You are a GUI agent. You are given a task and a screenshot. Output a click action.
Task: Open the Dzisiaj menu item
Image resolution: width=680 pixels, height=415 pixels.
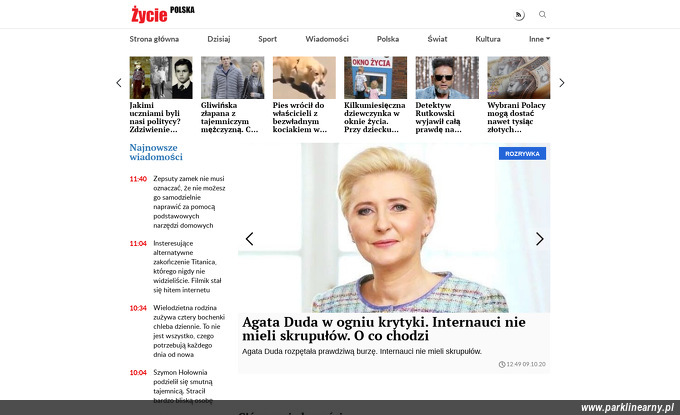(219, 39)
